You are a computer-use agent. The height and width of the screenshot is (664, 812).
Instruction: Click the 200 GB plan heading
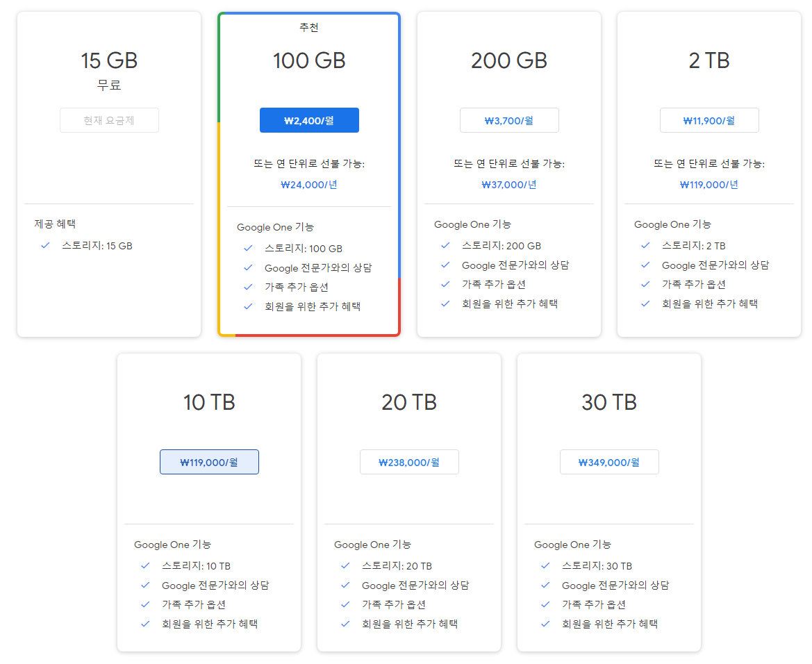point(509,60)
